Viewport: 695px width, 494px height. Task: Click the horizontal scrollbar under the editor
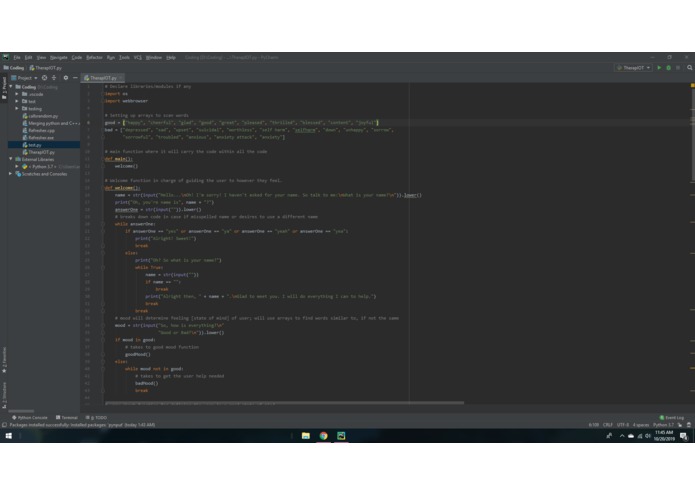point(284,403)
